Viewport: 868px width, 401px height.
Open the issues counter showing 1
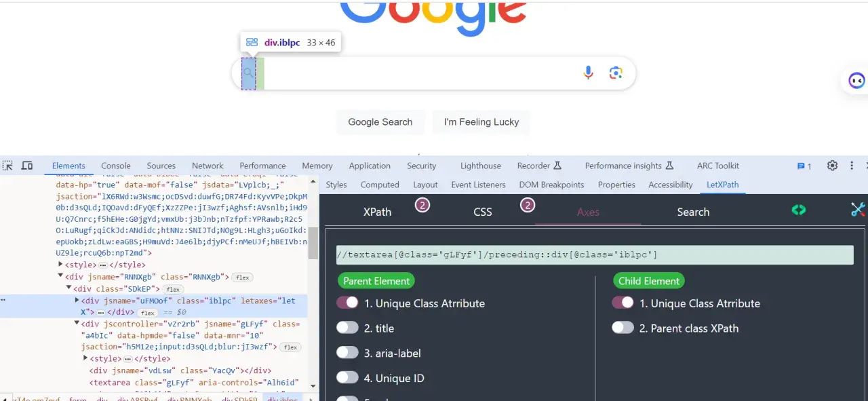[x=804, y=166]
